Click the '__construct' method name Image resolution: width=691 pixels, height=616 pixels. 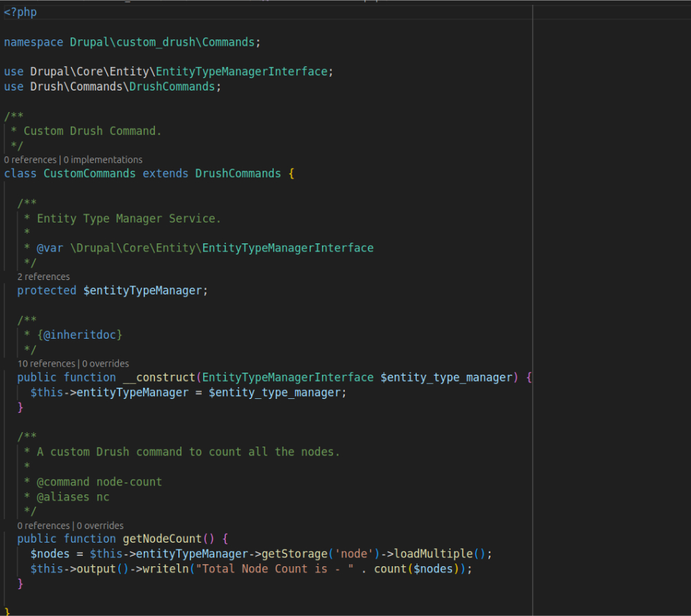pyautogui.click(x=159, y=377)
